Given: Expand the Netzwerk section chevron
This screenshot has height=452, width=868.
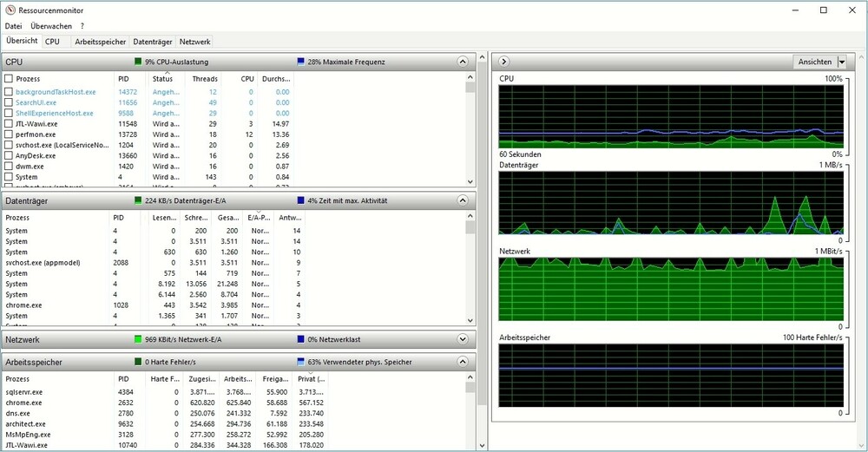Looking at the screenshot, I should click(464, 339).
